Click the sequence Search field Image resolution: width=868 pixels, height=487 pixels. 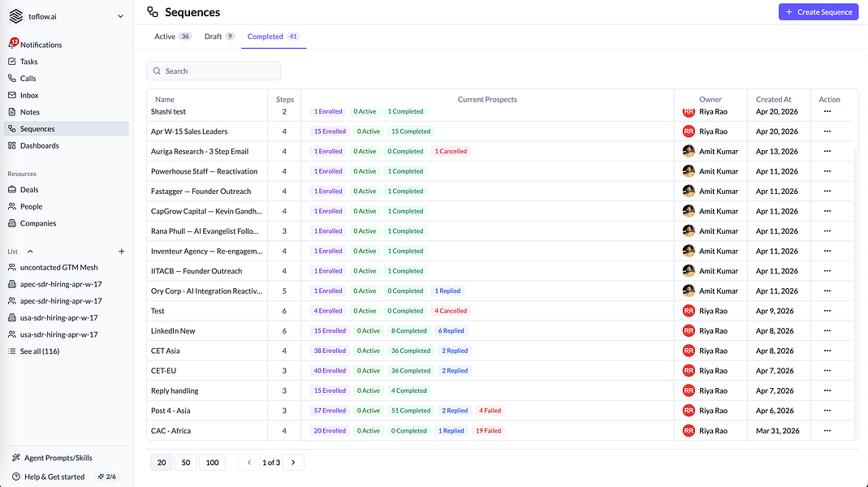(213, 71)
